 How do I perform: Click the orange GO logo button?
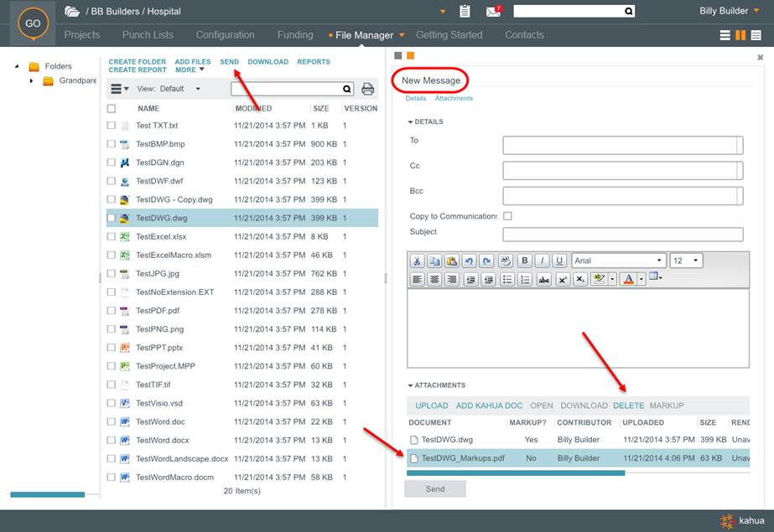[33, 23]
